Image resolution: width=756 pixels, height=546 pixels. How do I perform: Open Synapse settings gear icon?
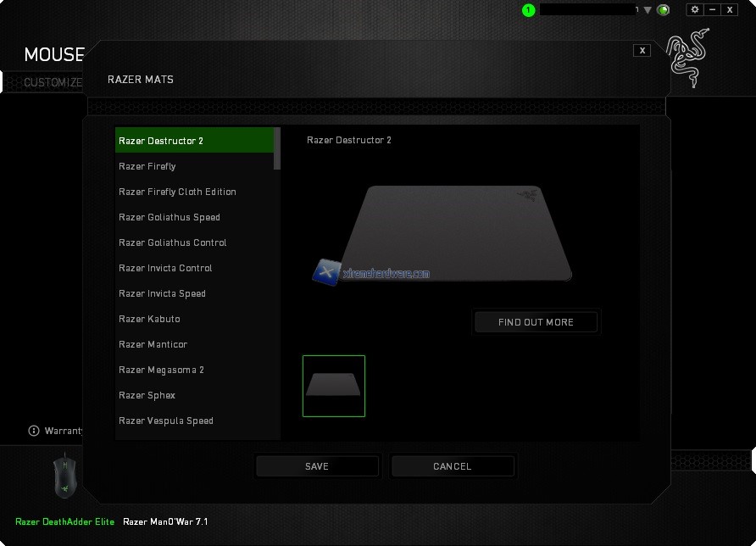click(695, 9)
